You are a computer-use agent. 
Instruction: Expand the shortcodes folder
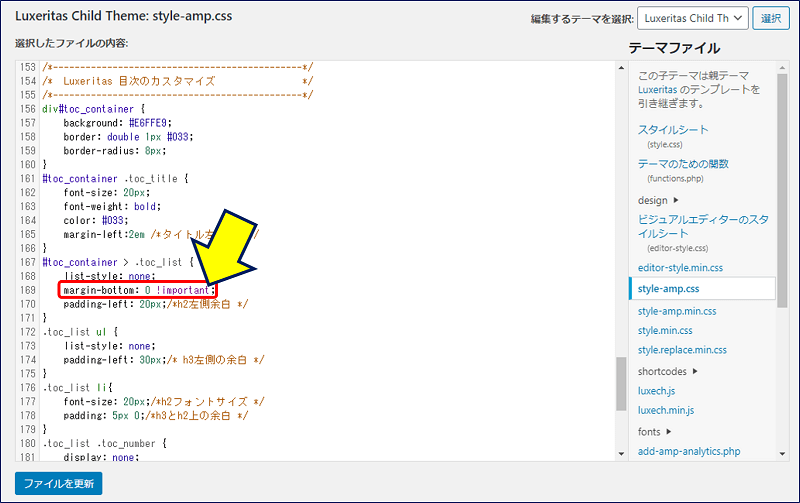(667, 371)
